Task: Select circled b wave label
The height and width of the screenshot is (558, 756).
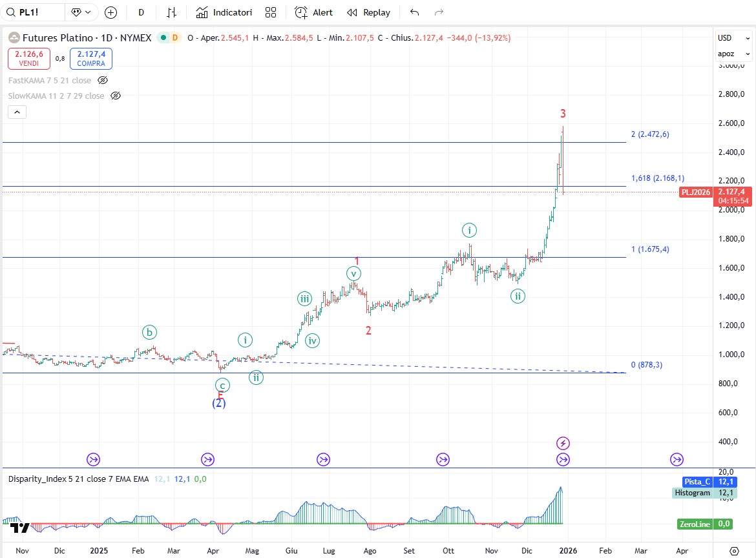Action: (x=149, y=332)
